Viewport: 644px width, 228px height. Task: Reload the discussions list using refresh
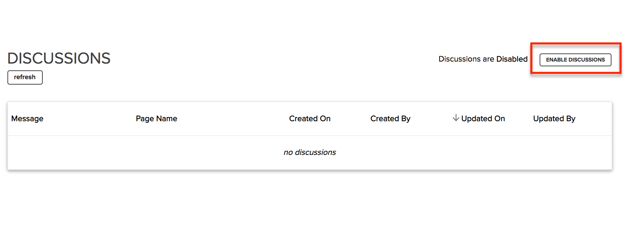click(x=25, y=77)
